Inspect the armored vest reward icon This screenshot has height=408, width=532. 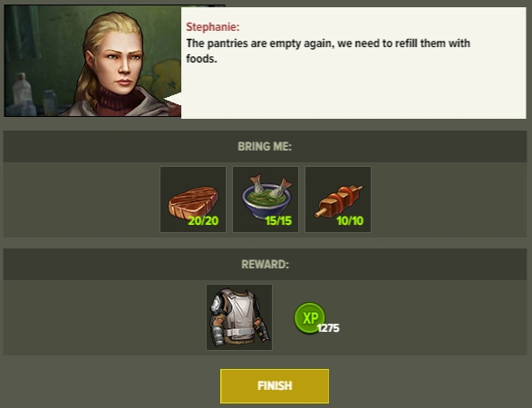coord(239,317)
